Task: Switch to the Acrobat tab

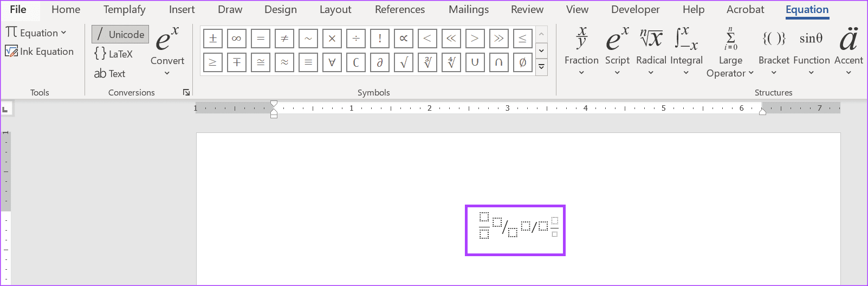Action: click(x=746, y=9)
